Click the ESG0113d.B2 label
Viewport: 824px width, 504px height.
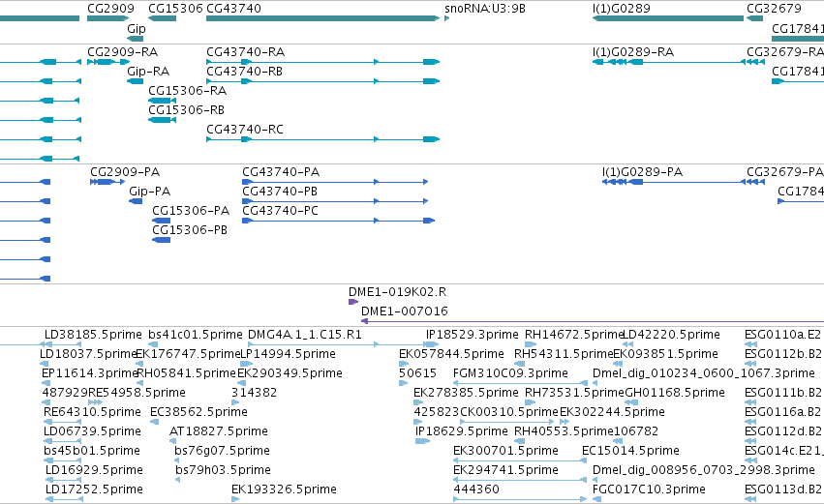(x=783, y=489)
